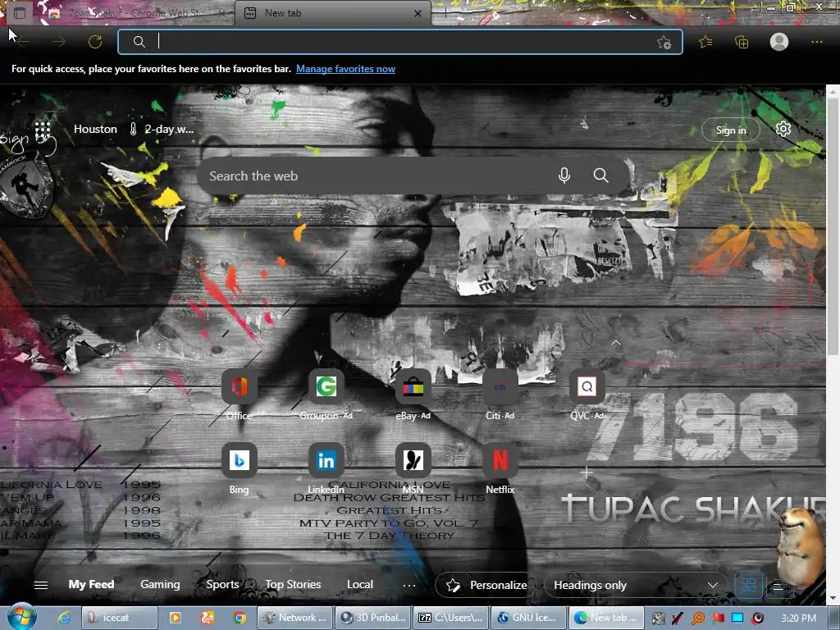Screen dimensions: 840x630
Task: Open Internet Explorer from taskbar
Action: [x=64, y=618]
